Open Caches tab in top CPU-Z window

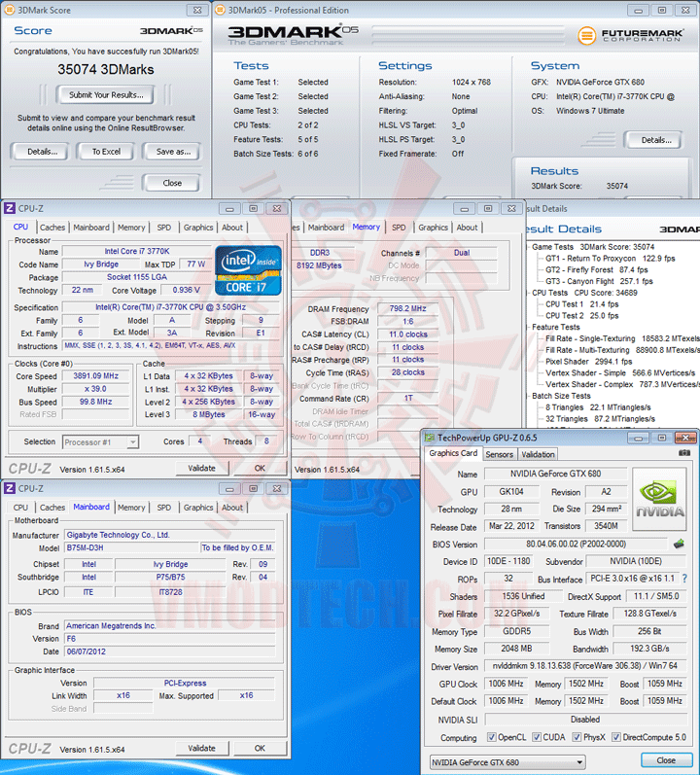(x=52, y=228)
